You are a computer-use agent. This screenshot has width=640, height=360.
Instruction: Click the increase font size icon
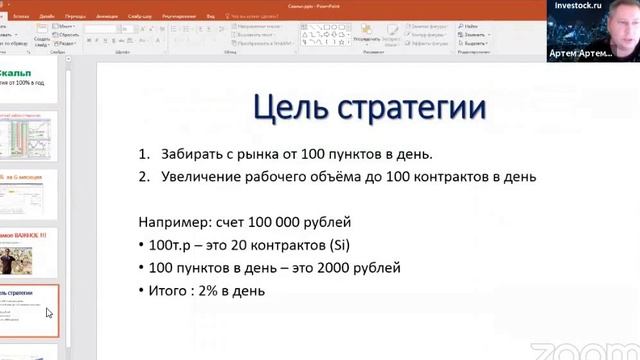tap(143, 29)
